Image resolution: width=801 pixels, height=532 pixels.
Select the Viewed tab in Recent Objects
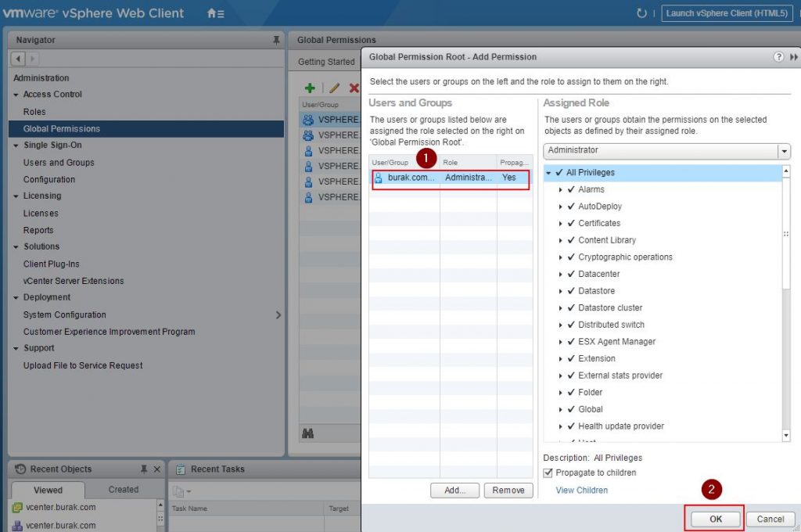[x=48, y=490]
